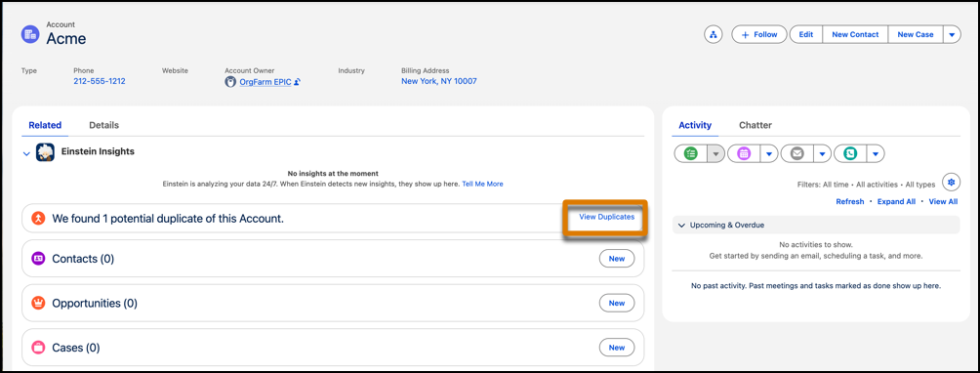Collapse the Upcoming & Overdue section
980x373 pixels.
tap(681, 225)
